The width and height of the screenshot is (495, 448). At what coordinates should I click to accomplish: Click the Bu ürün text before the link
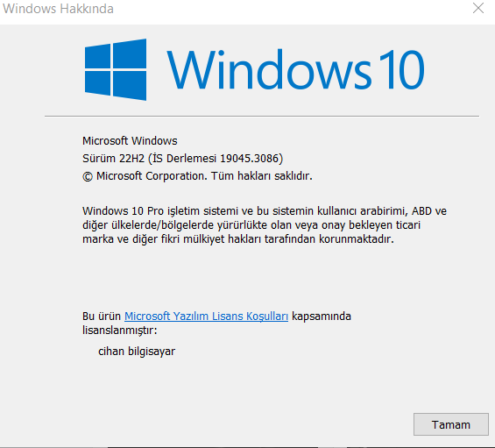pos(102,316)
